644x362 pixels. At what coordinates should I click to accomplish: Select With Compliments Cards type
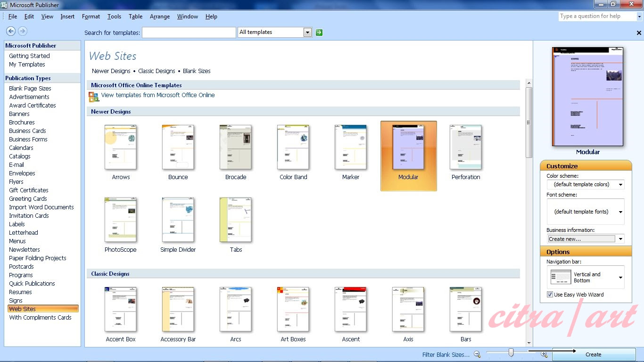(x=40, y=317)
